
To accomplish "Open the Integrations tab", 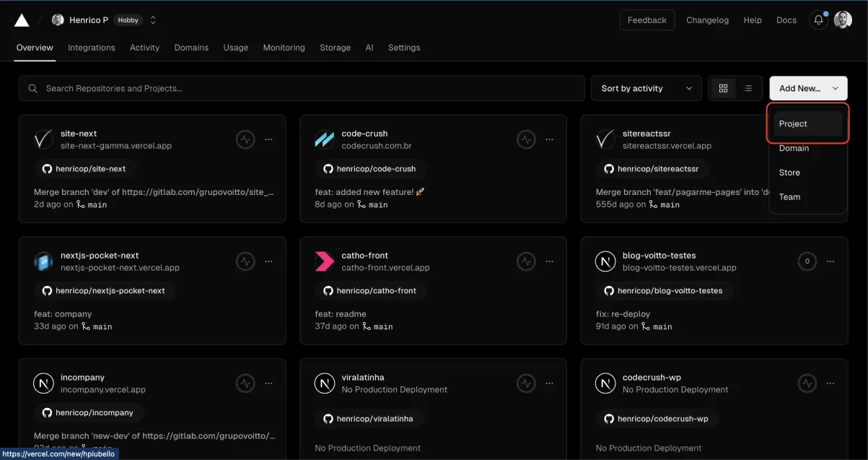I will [x=92, y=48].
